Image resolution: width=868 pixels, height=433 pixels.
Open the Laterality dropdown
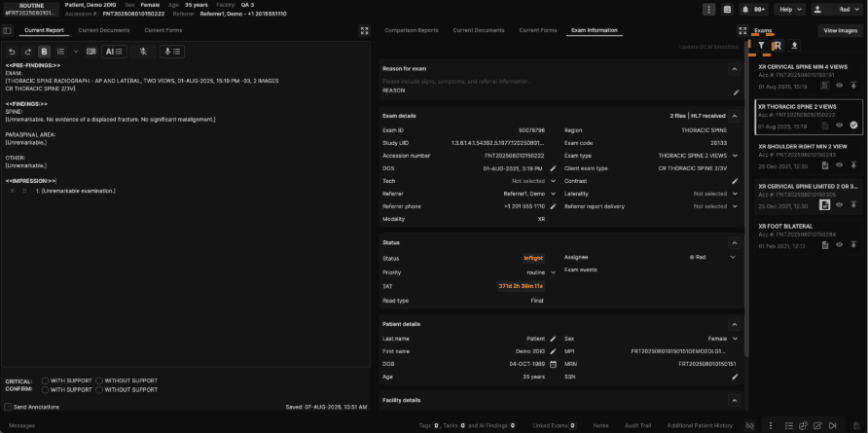[x=735, y=194]
